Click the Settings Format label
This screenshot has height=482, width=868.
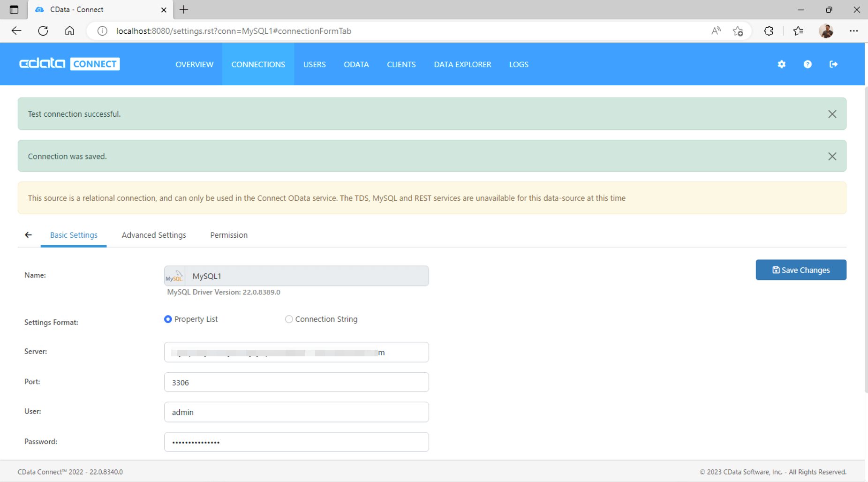click(x=51, y=322)
